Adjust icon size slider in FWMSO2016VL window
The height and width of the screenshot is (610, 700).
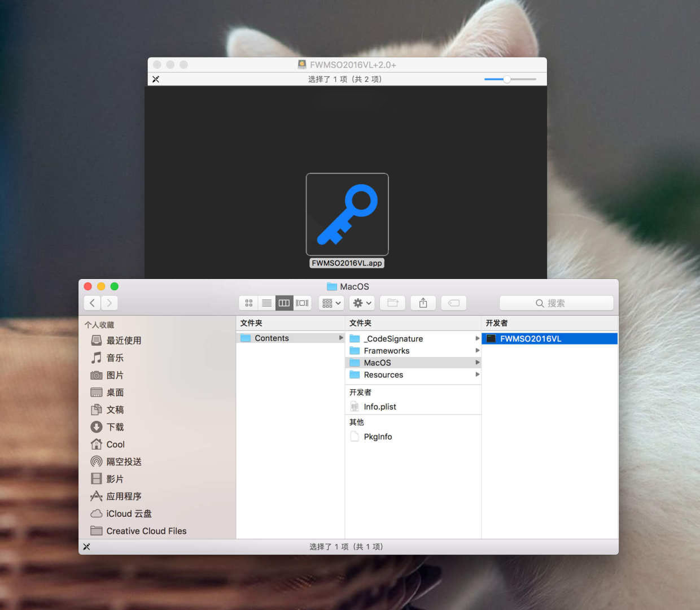[x=507, y=79]
